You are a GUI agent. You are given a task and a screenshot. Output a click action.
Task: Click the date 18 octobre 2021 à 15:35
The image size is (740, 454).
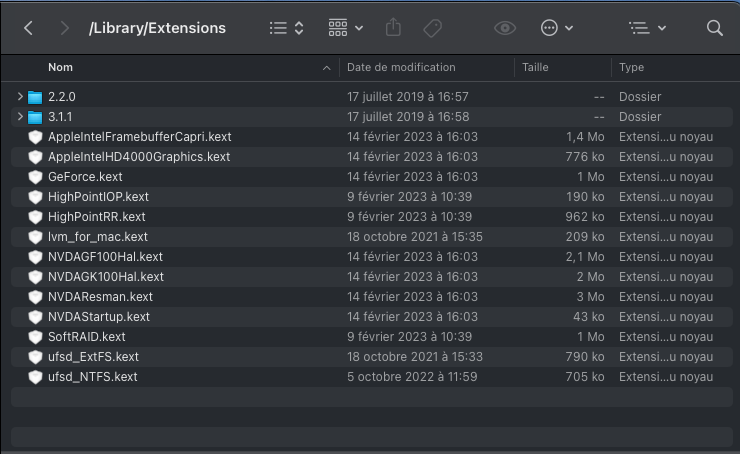coord(415,237)
